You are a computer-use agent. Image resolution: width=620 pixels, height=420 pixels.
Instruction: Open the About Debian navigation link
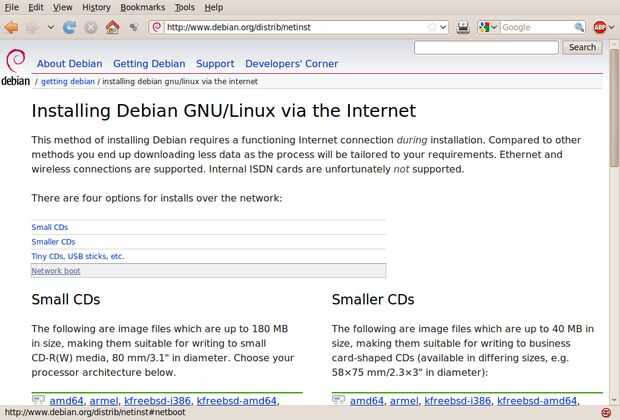click(x=70, y=64)
